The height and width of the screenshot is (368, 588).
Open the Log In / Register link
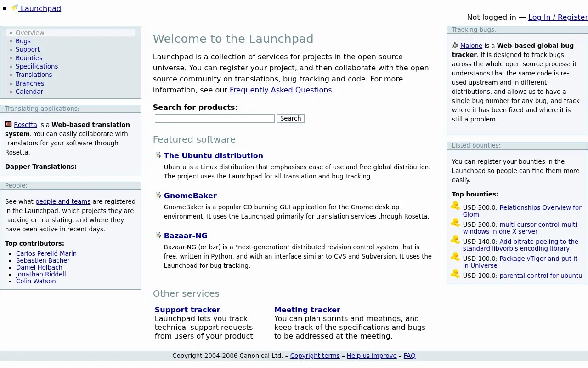[558, 17]
